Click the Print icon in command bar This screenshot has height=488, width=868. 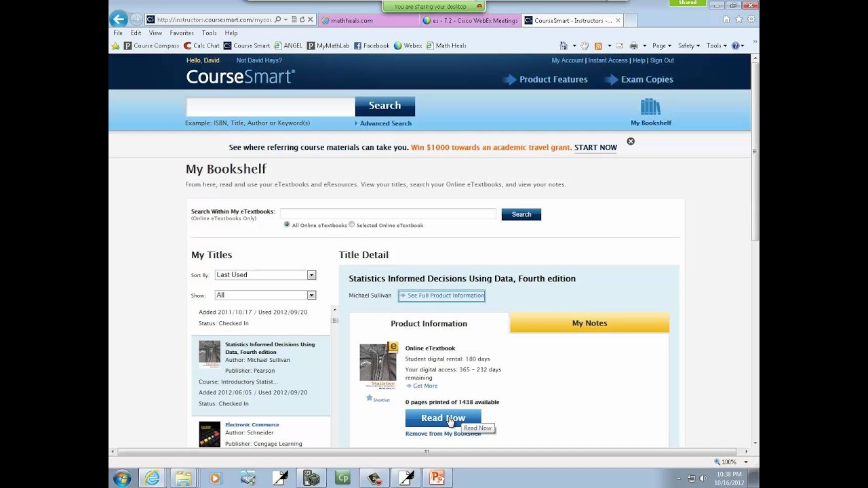633,46
